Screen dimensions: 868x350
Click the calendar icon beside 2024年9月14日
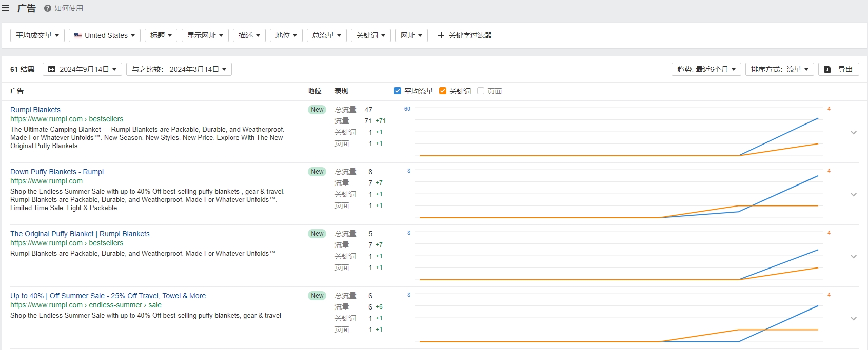coord(52,69)
